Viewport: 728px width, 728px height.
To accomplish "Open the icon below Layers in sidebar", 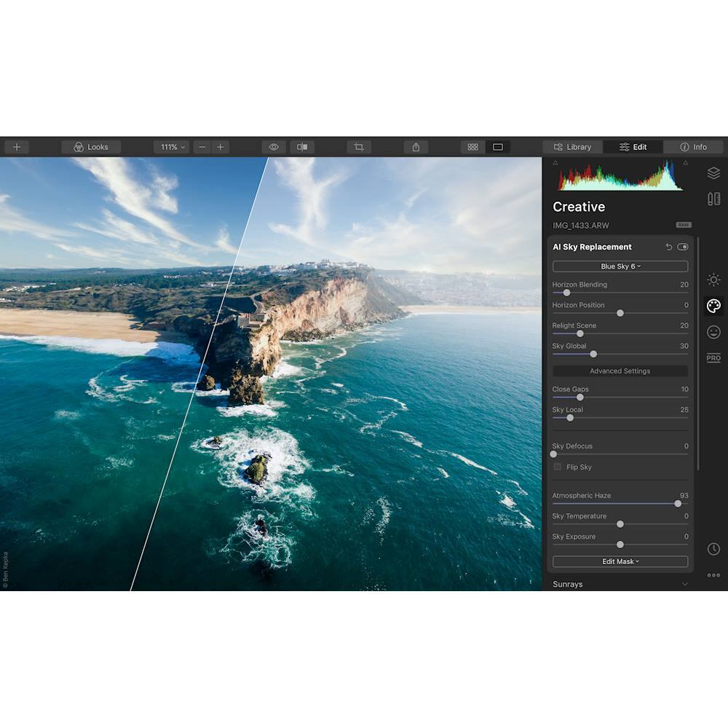I will click(713, 199).
